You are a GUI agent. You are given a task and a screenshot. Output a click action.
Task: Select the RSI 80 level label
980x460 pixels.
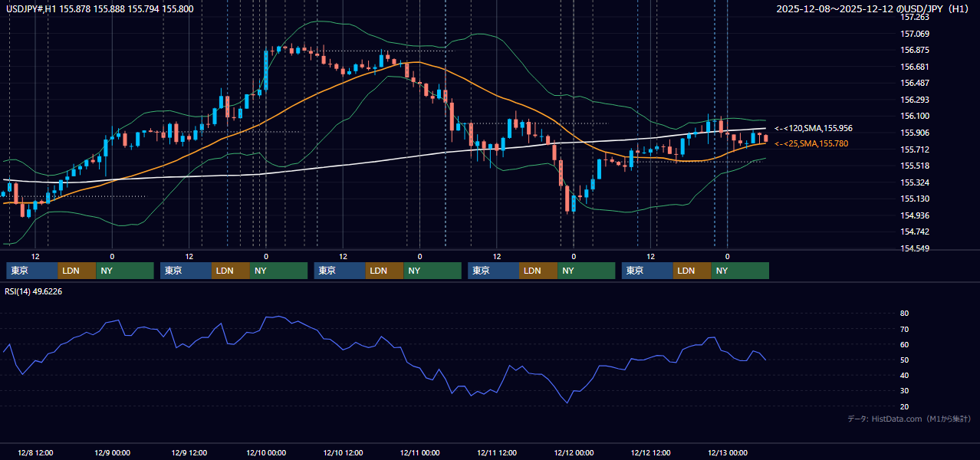coord(904,314)
